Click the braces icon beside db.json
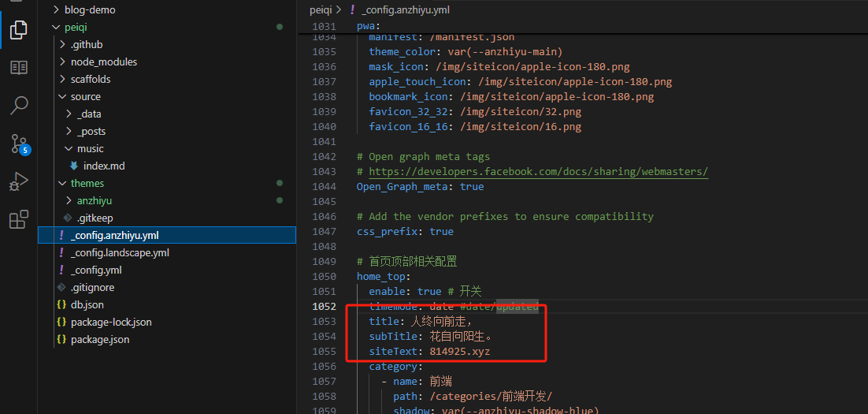This screenshot has width=868, height=414. (x=61, y=304)
